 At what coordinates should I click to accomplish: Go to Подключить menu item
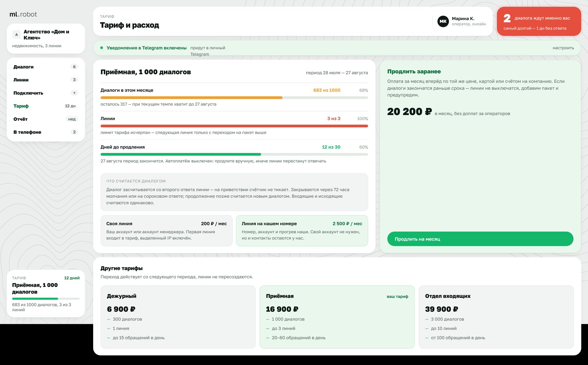point(46,93)
